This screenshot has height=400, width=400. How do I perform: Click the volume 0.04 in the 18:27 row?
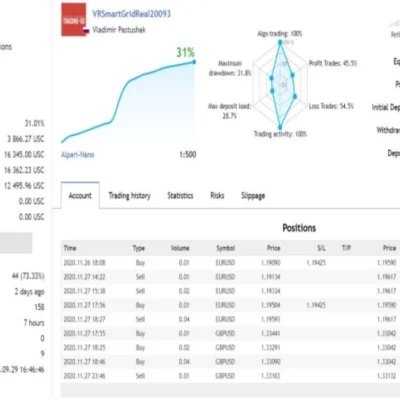pyautogui.click(x=184, y=319)
